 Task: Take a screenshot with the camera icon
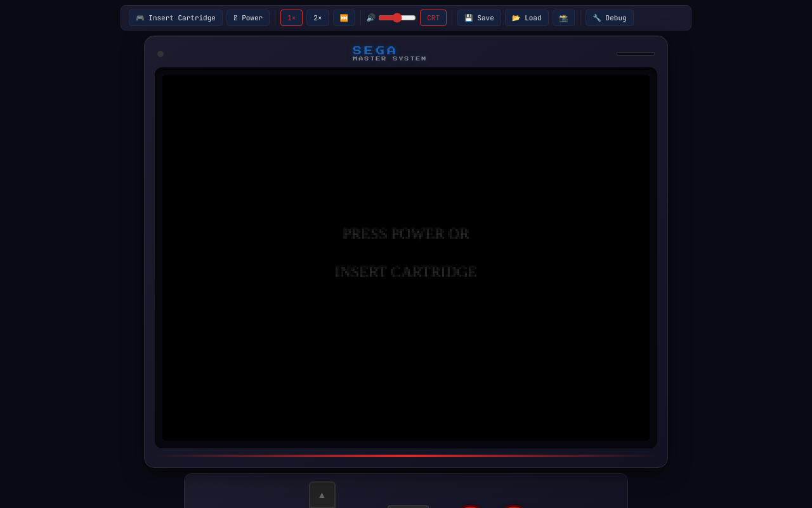[x=563, y=18]
